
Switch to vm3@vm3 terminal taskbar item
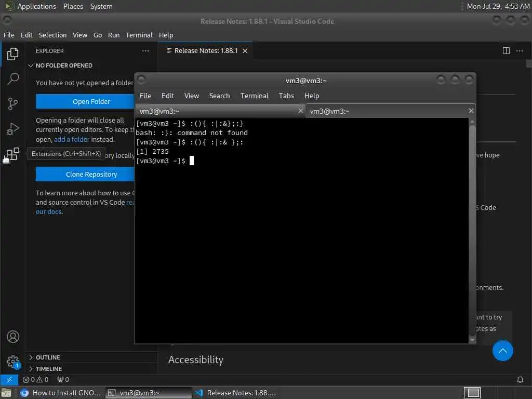(149, 393)
